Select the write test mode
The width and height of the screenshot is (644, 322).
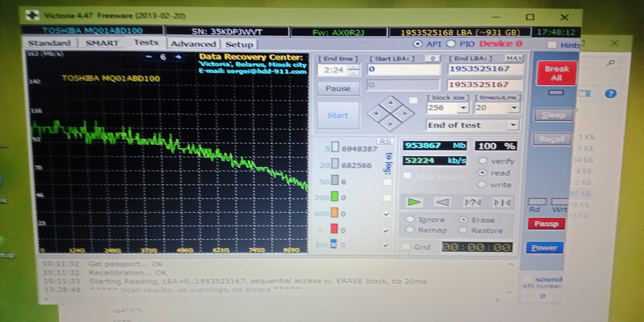pyautogui.click(x=482, y=184)
